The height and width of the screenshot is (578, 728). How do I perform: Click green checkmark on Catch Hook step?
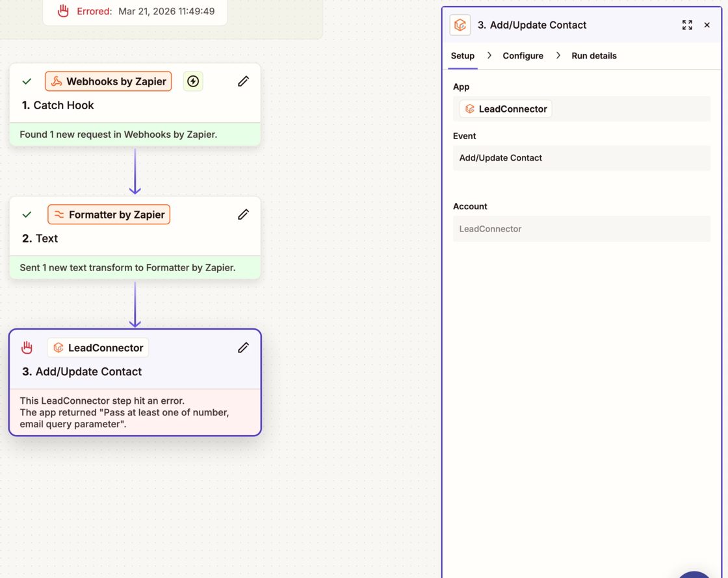[27, 82]
